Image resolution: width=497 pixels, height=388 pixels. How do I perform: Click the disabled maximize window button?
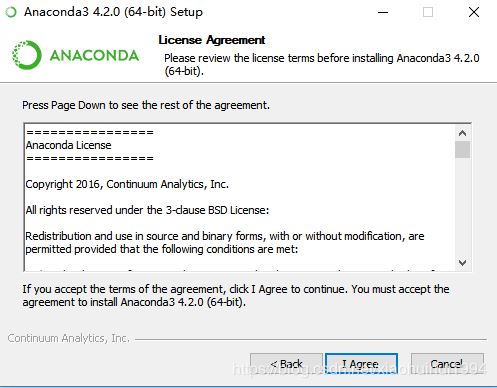click(428, 12)
